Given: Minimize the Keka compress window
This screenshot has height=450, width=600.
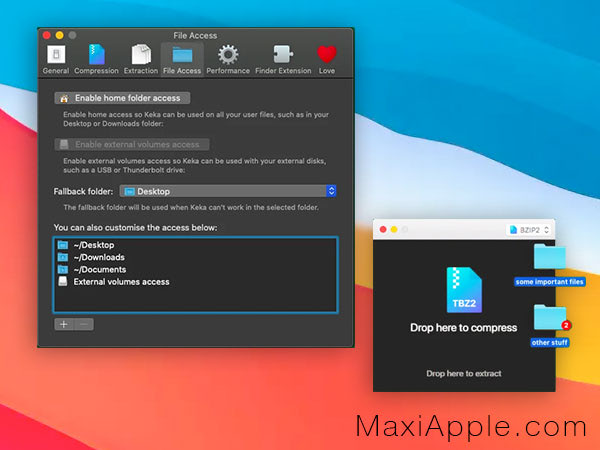Looking at the screenshot, I should point(394,229).
